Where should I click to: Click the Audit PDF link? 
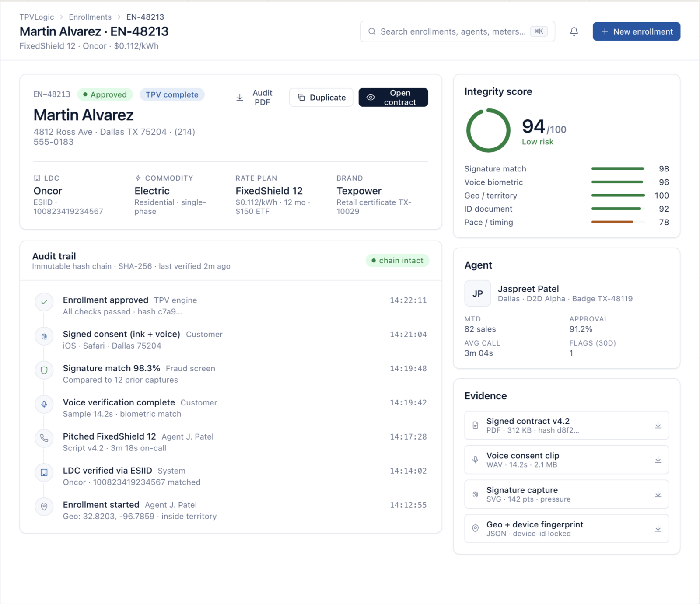(x=254, y=98)
